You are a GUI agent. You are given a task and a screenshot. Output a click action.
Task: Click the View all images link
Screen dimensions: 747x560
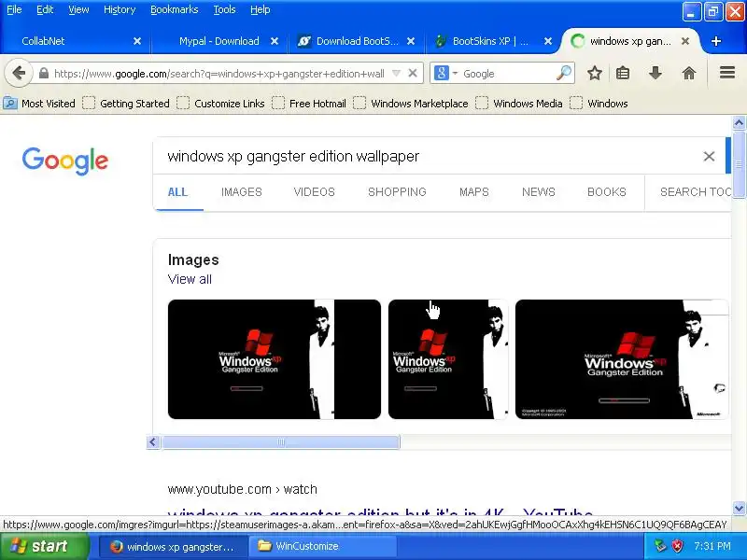pos(190,279)
